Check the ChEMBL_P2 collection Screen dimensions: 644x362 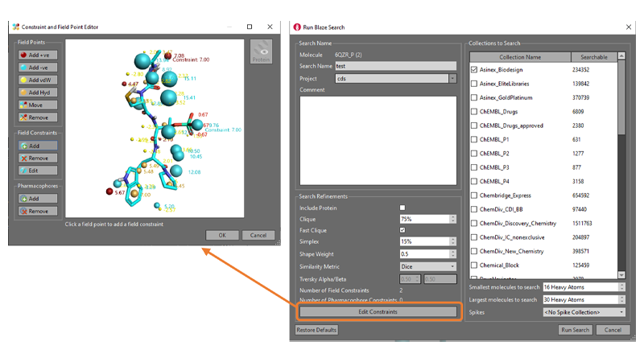pos(474,154)
